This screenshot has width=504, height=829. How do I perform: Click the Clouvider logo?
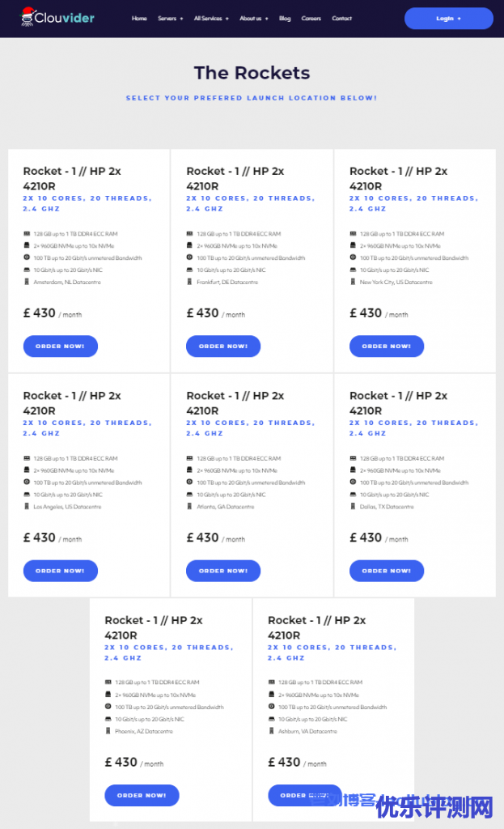(57, 18)
